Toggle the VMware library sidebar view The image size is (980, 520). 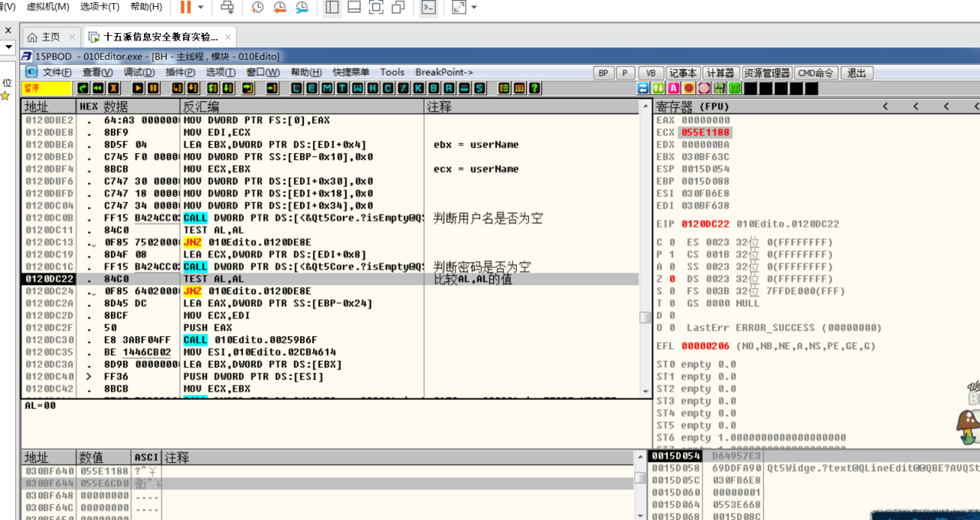point(332,8)
